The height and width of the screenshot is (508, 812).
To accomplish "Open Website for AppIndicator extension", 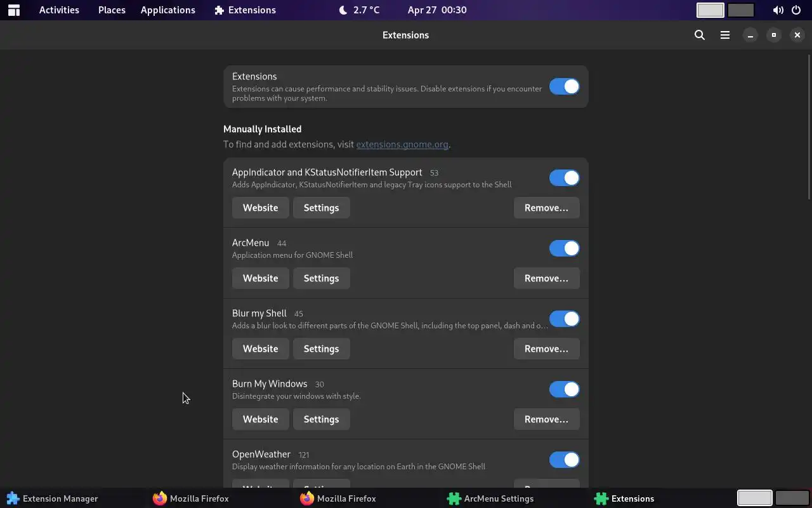I will pyautogui.click(x=260, y=208).
